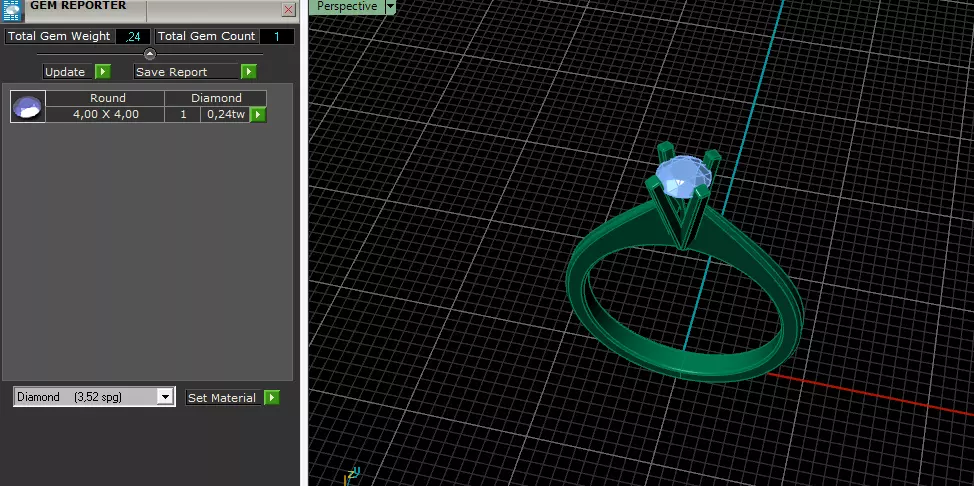The image size is (974, 486).
Task: Click the Gem Reporter panel icon
Action: tap(11, 11)
